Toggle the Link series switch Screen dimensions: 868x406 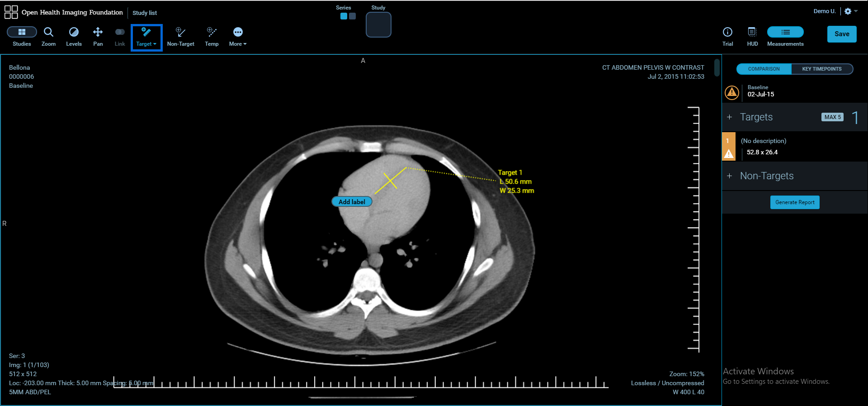click(x=120, y=33)
